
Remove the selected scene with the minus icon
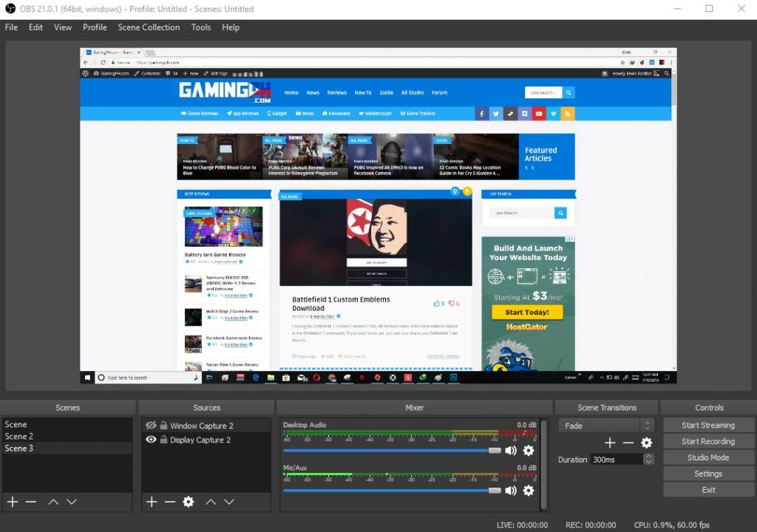[31, 502]
